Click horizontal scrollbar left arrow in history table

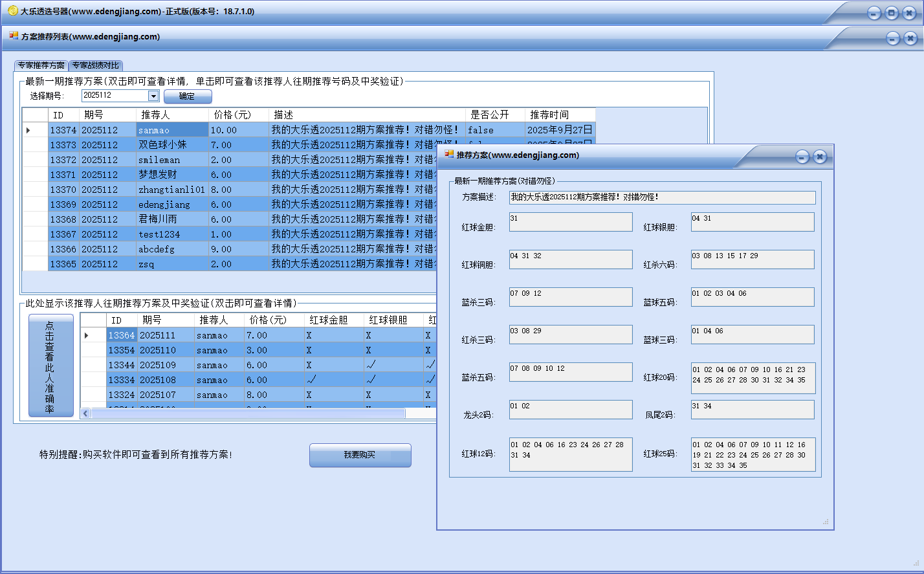(x=85, y=413)
